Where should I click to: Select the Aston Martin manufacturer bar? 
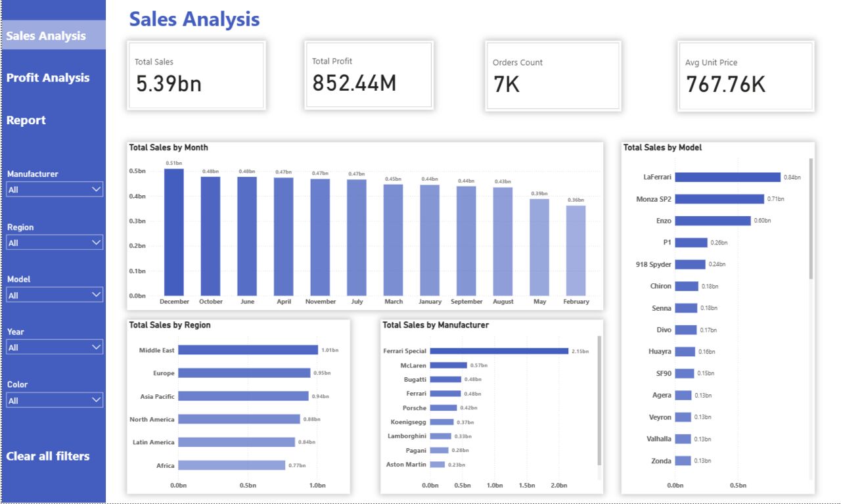[438, 465]
